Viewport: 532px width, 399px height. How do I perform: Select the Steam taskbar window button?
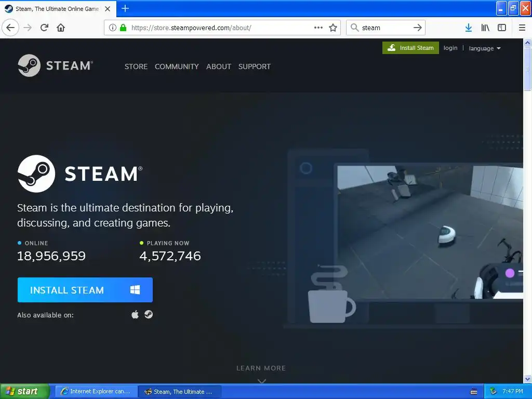point(180,392)
